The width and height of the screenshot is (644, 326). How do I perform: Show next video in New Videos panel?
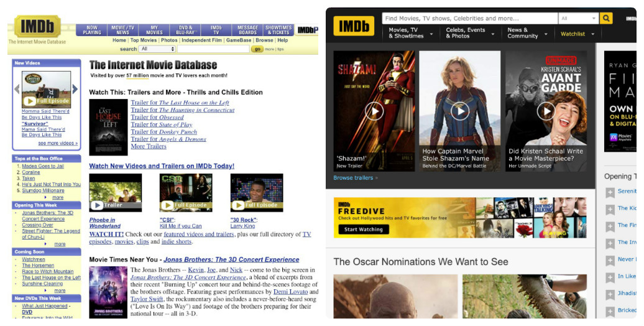pyautogui.click(x=75, y=89)
